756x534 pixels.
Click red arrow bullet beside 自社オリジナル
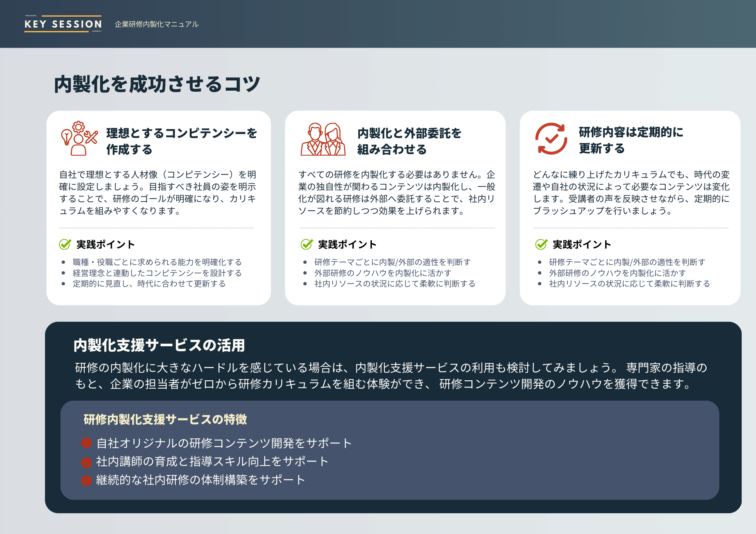pos(87,443)
